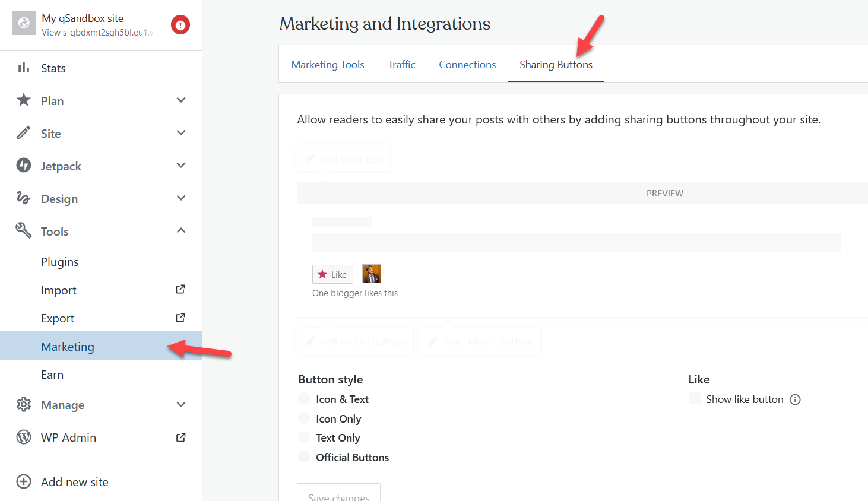Switch to the Traffic tab
The height and width of the screenshot is (501, 868).
[401, 64]
